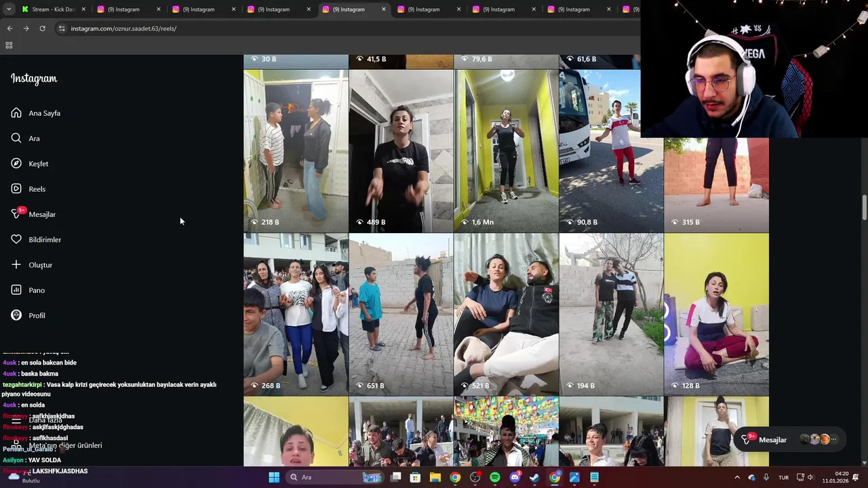Open volume control in system tray
This screenshot has height=488, width=868.
[x=810, y=477]
